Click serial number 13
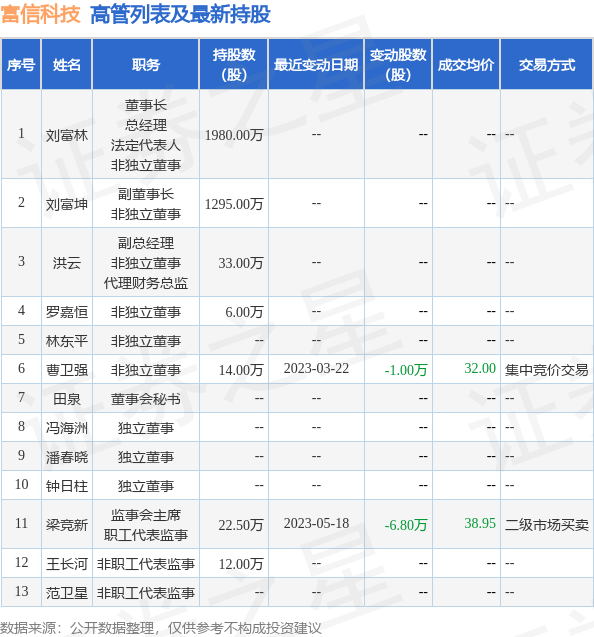594x637 pixels. pyautogui.click(x=22, y=592)
